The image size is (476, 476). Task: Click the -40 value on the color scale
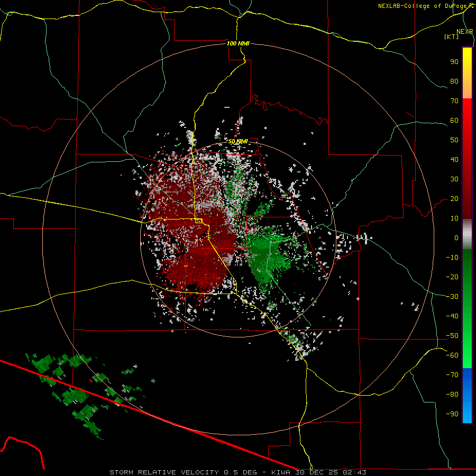tap(452, 316)
